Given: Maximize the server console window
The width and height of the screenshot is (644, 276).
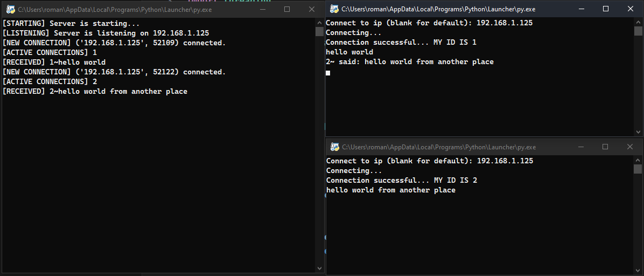Looking at the screenshot, I should click(x=287, y=9).
